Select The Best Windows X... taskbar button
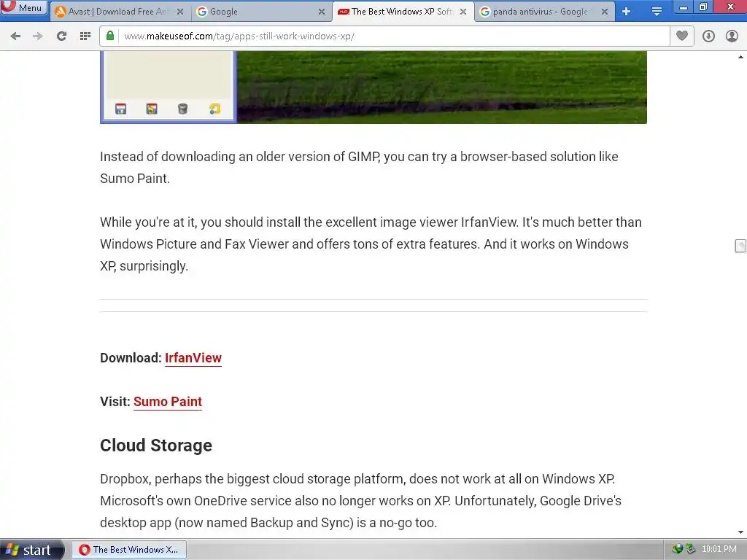This screenshot has height=560, width=747. (x=129, y=550)
